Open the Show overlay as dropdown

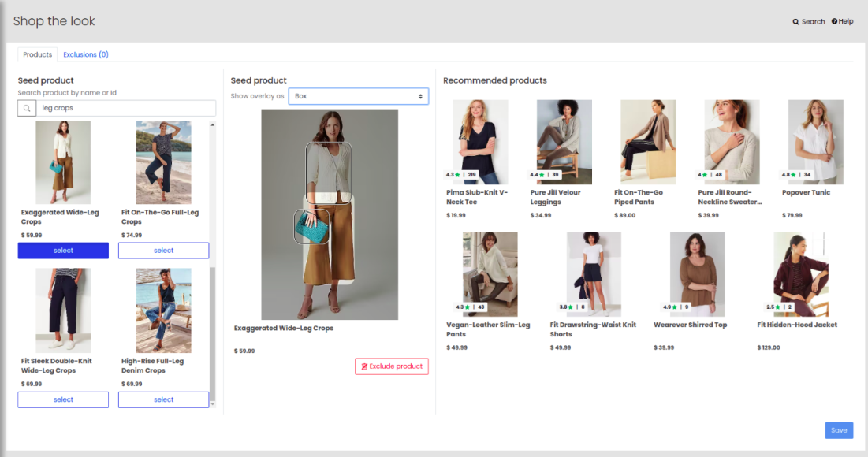[x=358, y=96]
